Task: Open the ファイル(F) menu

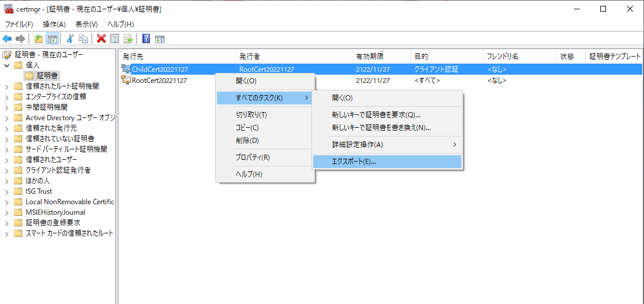Action: [19, 25]
